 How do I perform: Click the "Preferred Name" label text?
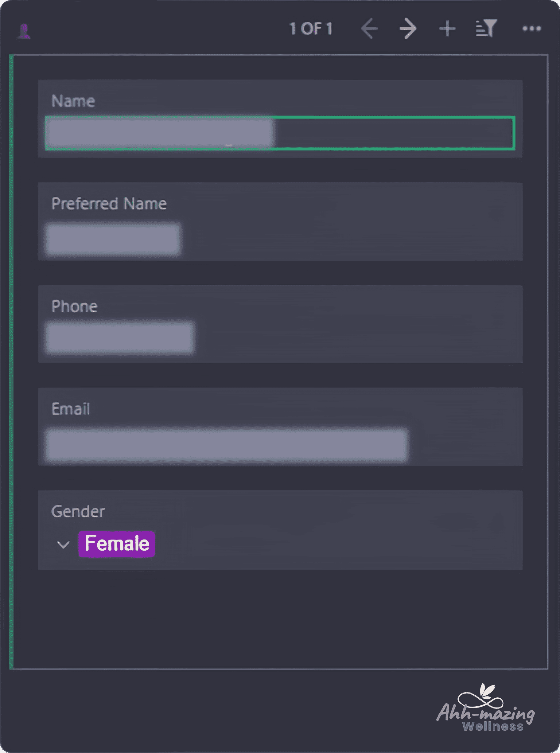pos(109,204)
